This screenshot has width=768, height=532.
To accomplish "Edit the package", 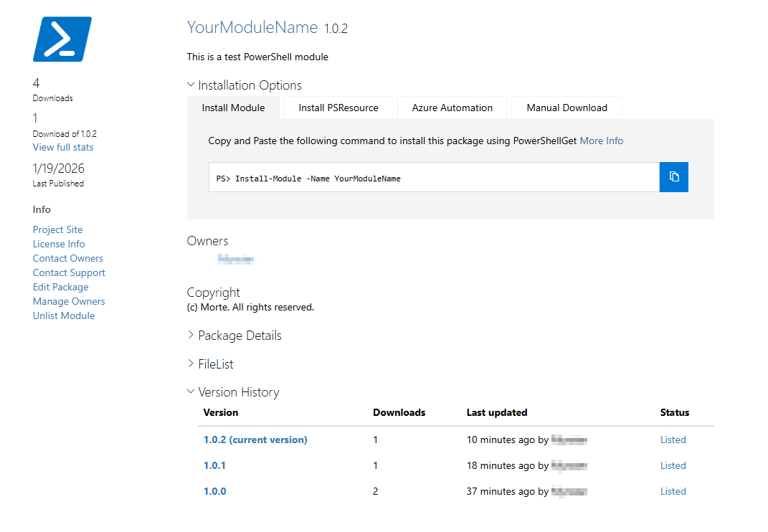I will [x=60, y=287].
